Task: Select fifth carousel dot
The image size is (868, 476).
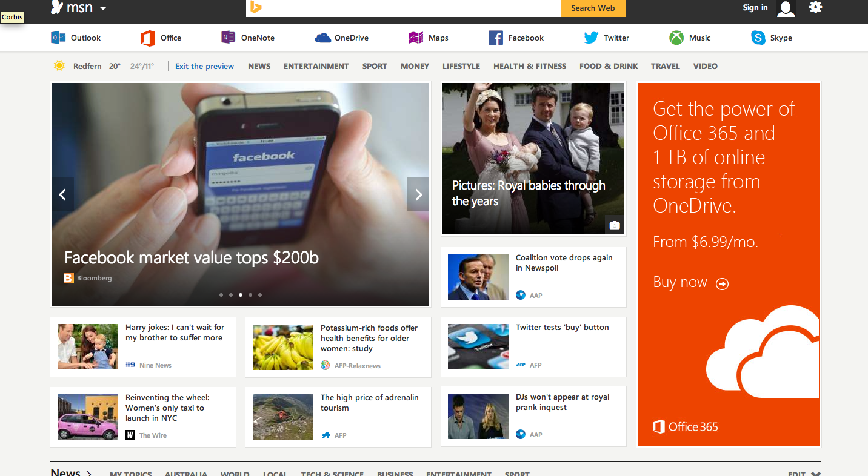Action: click(x=260, y=295)
